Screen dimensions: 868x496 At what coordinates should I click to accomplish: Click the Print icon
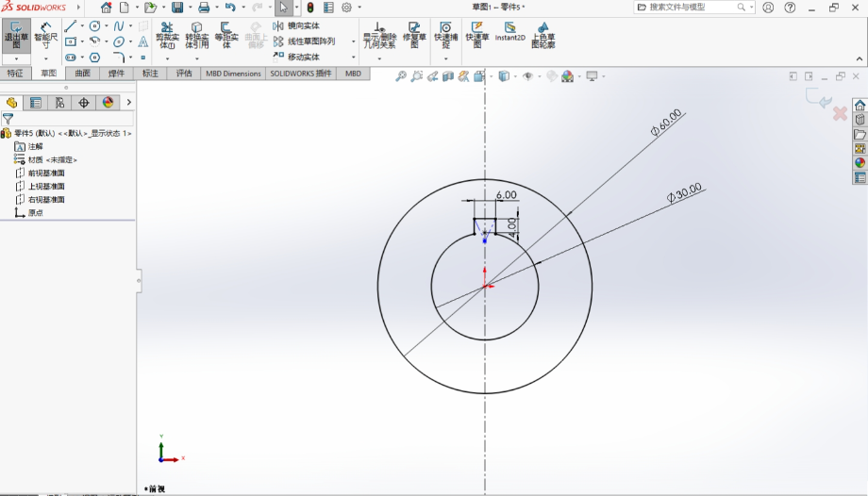204,8
